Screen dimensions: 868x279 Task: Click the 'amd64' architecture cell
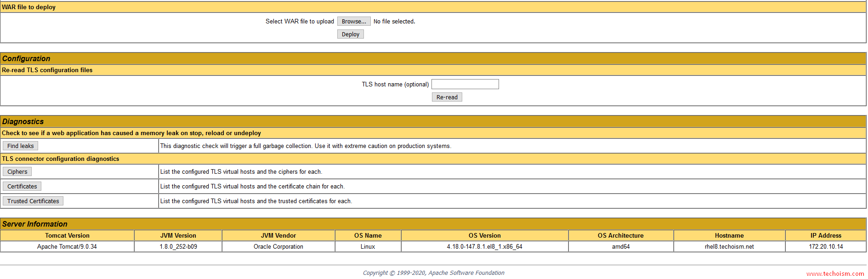tap(621, 246)
